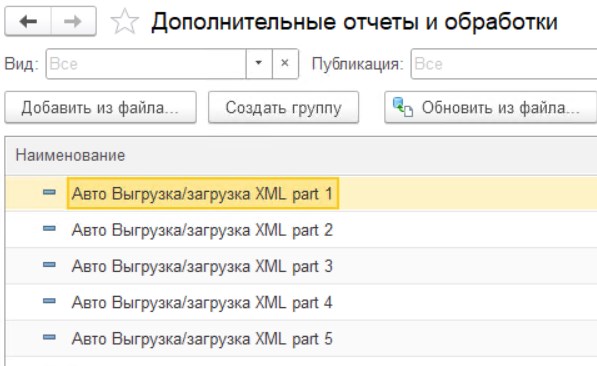Focus the Вид filter input field
The height and width of the screenshot is (366, 597).
[x=146, y=64]
